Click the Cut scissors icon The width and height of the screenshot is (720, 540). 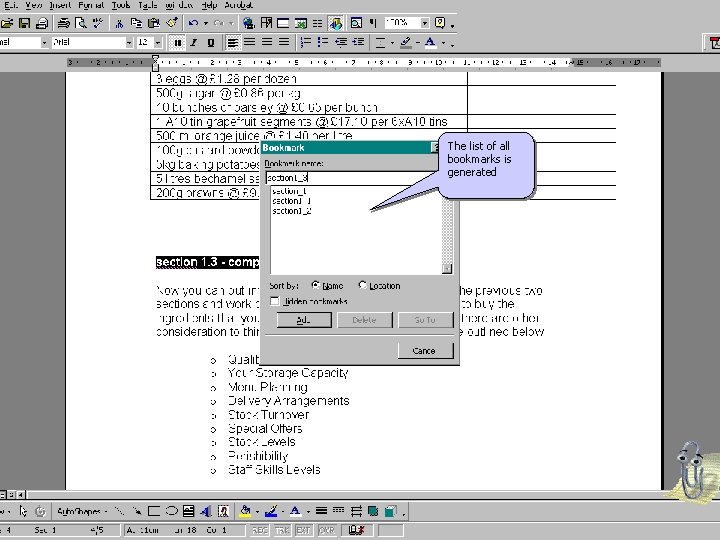click(x=119, y=23)
